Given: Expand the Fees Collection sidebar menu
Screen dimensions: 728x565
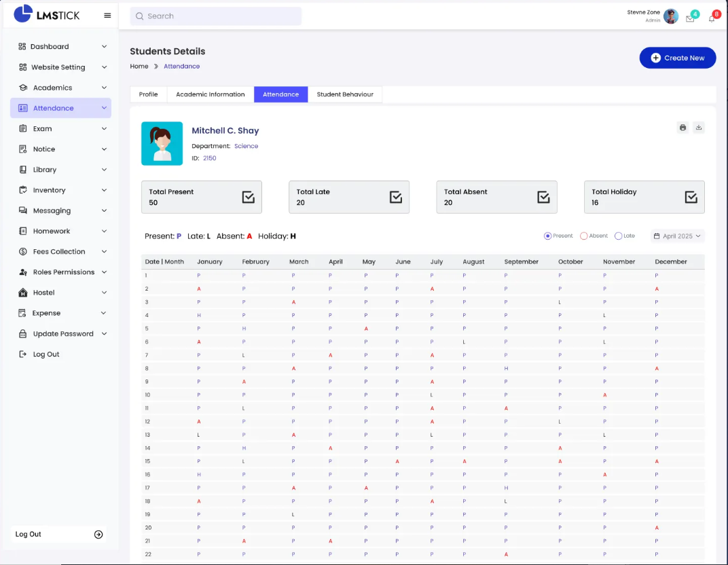Looking at the screenshot, I should [60, 251].
